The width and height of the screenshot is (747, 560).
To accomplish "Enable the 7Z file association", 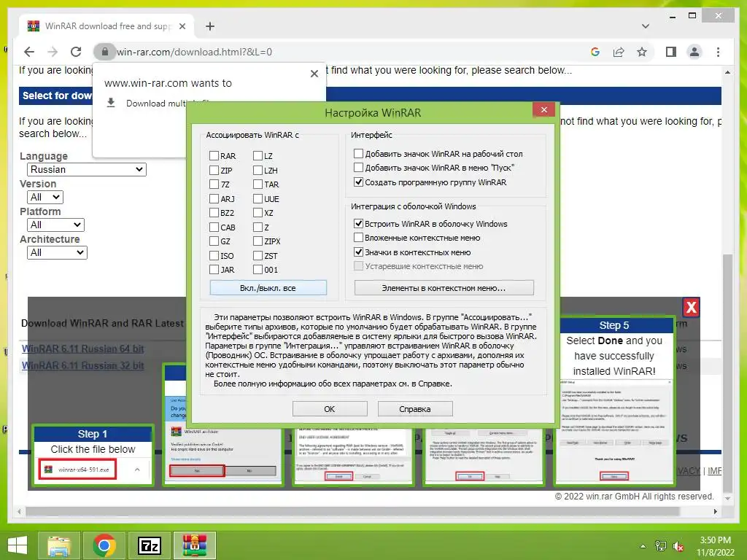I will pyautogui.click(x=214, y=184).
